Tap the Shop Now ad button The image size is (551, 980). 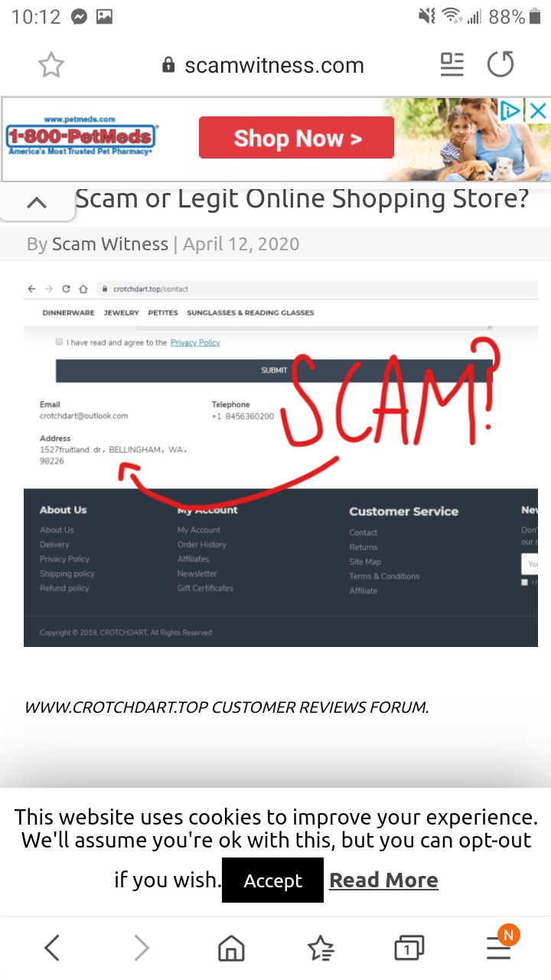(x=297, y=138)
